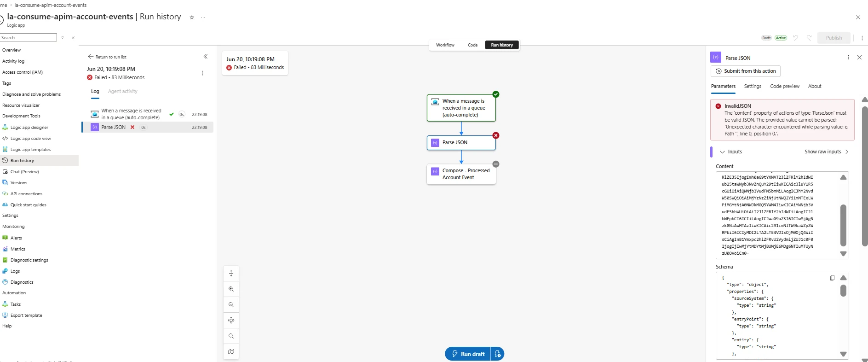Open Run draft split dropdown

point(497,354)
